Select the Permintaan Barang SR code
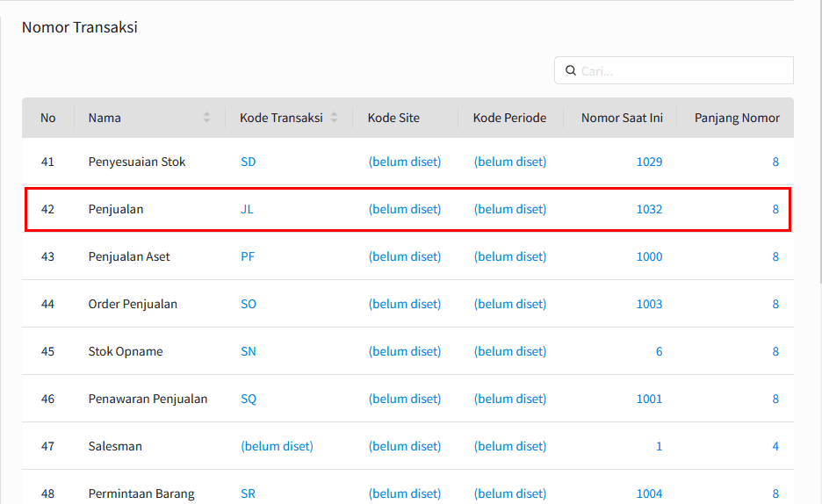This screenshot has height=504, width=822. point(248,493)
